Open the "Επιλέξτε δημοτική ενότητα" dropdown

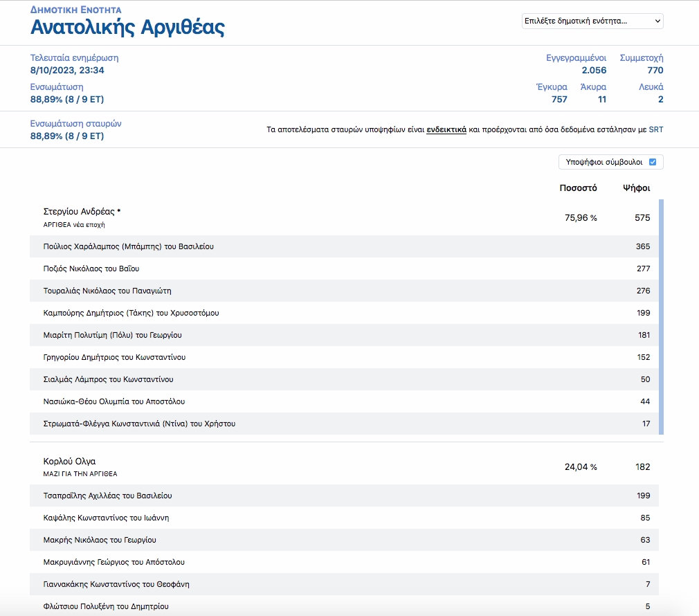(592, 21)
